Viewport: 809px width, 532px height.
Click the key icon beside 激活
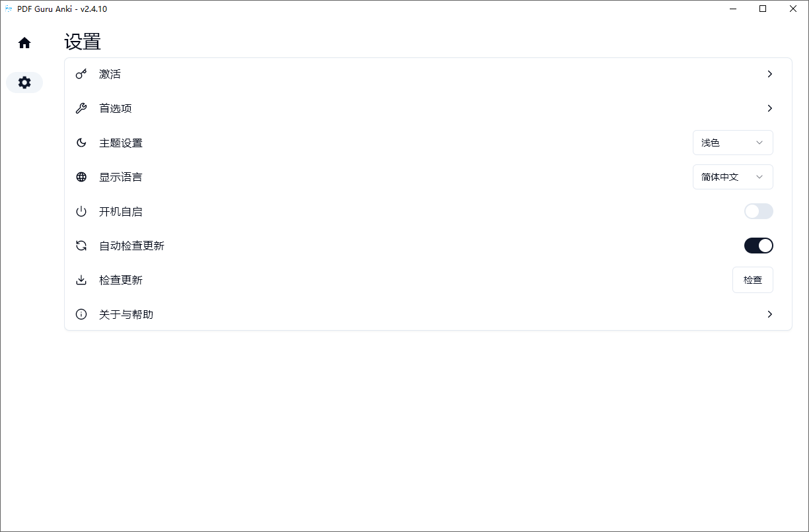pos(81,74)
